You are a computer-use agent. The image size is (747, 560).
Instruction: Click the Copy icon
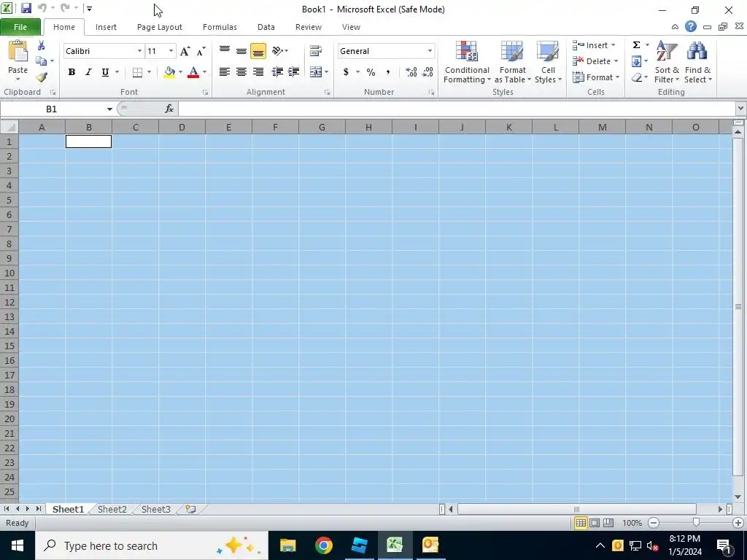pos(42,61)
